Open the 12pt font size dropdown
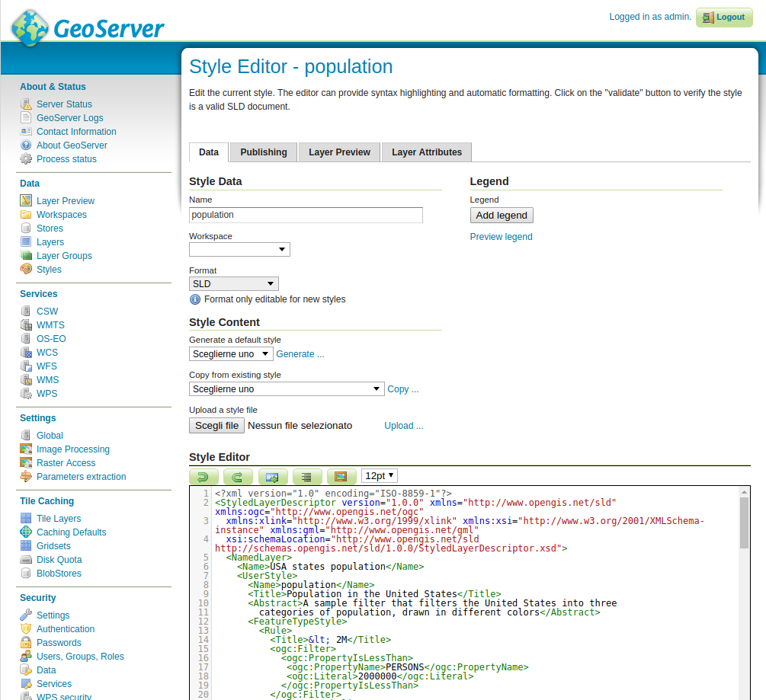The width and height of the screenshot is (766, 700). click(x=380, y=475)
